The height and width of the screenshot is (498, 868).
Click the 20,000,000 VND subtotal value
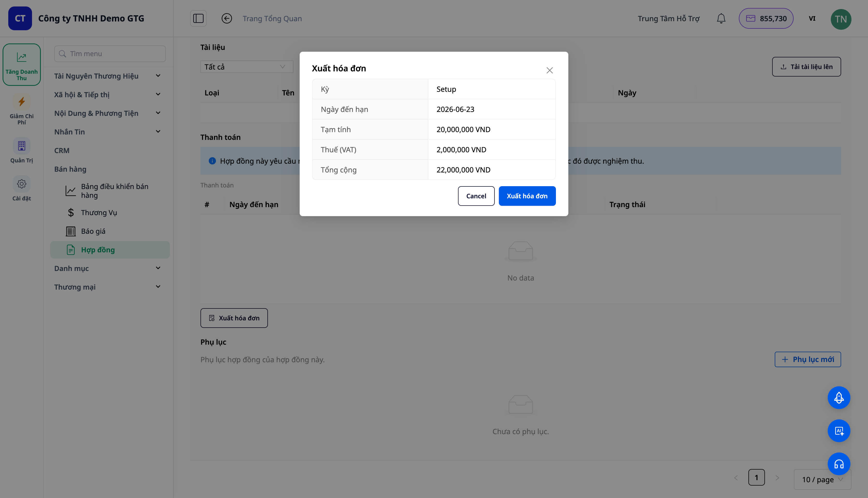[463, 129]
